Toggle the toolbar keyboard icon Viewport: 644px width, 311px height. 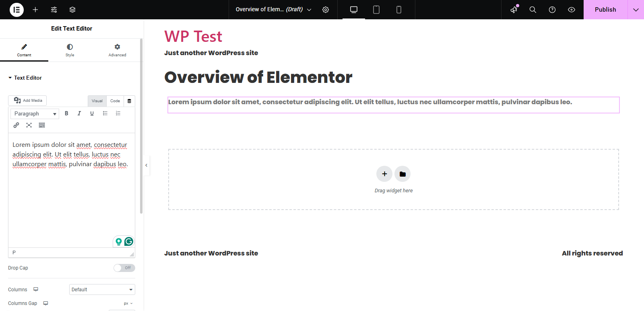pos(42,125)
